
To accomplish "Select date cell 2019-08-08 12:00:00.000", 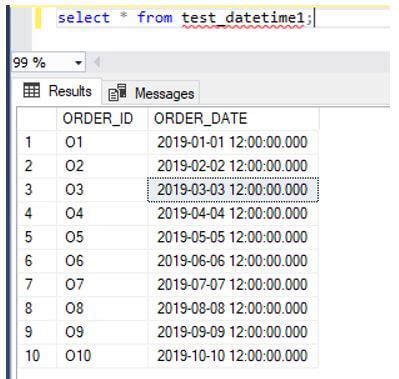I will click(233, 308).
